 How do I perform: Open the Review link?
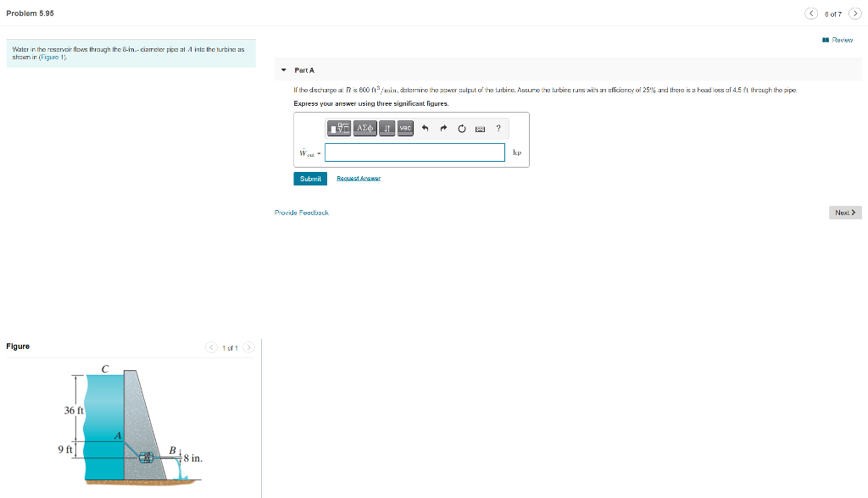coord(837,40)
